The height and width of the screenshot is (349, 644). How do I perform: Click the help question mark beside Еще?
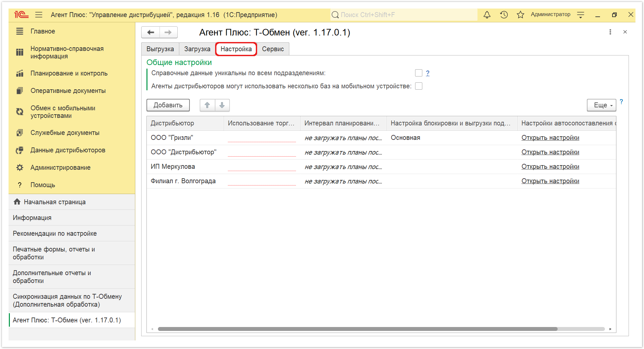tap(621, 102)
